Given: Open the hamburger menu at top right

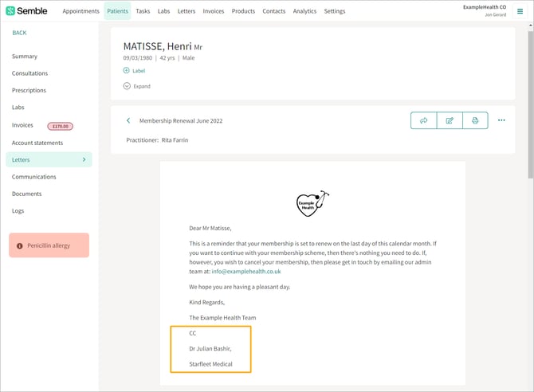Looking at the screenshot, I should [520, 11].
